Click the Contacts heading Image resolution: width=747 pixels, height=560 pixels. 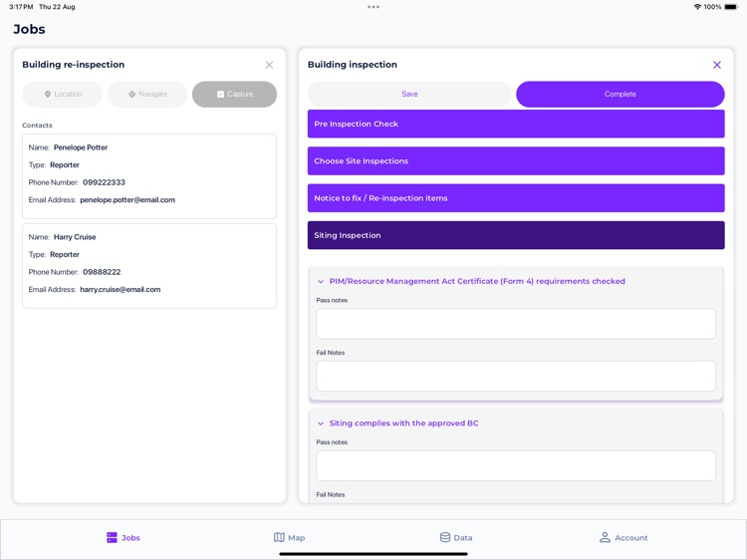click(x=37, y=126)
